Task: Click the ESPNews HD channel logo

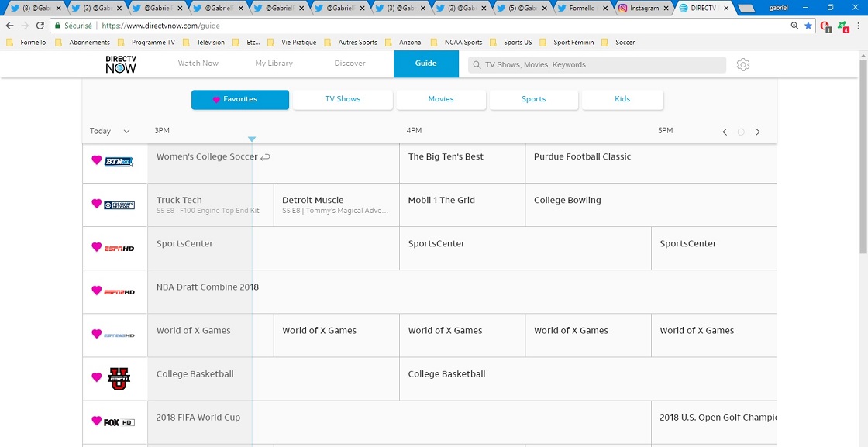Action: tap(119, 335)
